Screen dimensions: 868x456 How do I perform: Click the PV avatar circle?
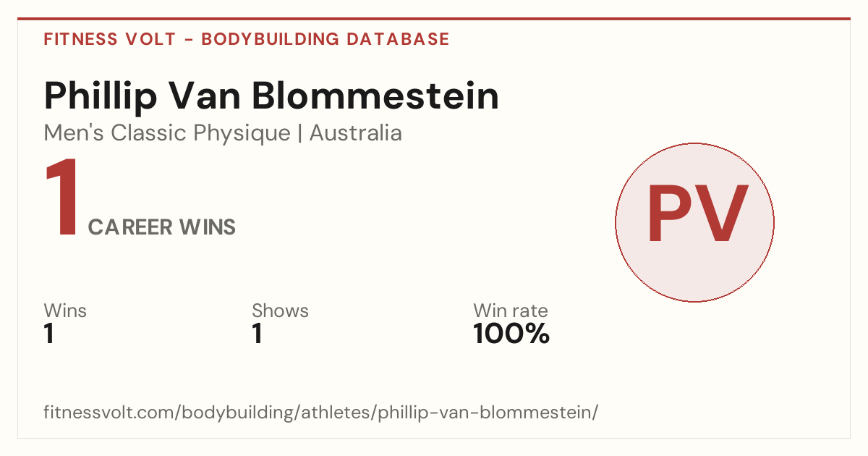click(694, 222)
